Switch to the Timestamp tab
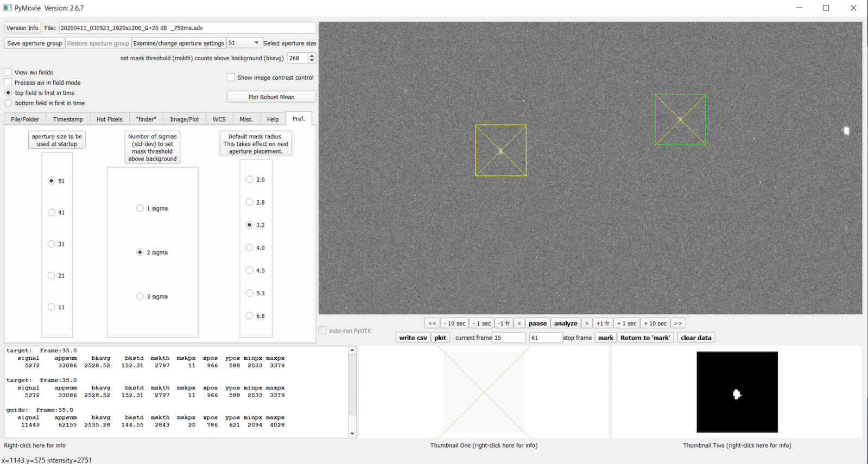This screenshot has width=868, height=464. (68, 119)
